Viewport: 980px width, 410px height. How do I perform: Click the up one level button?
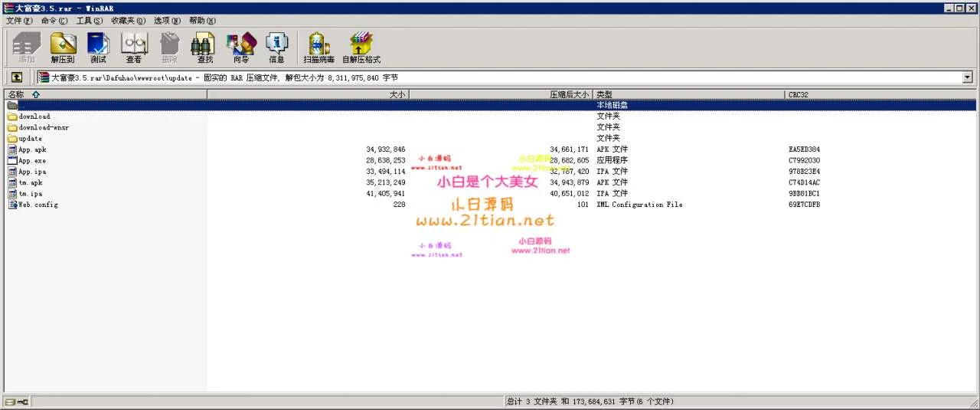pyautogui.click(x=16, y=77)
